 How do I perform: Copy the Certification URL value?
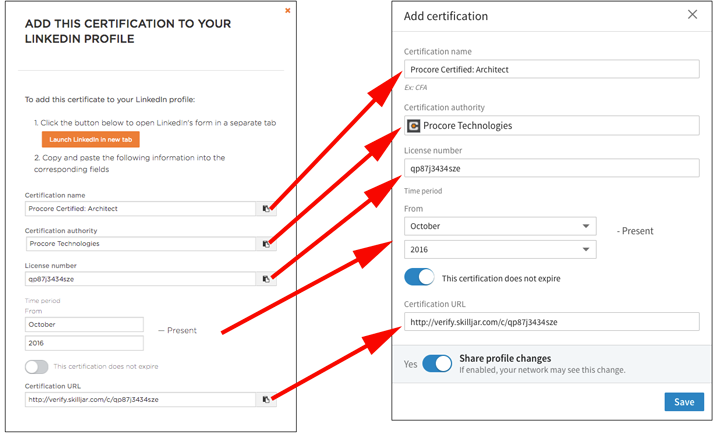pos(267,400)
